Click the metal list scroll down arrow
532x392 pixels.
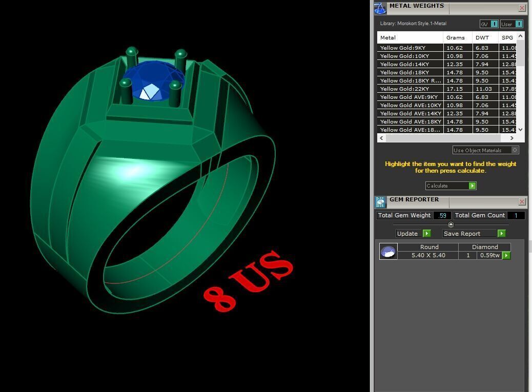coord(520,130)
